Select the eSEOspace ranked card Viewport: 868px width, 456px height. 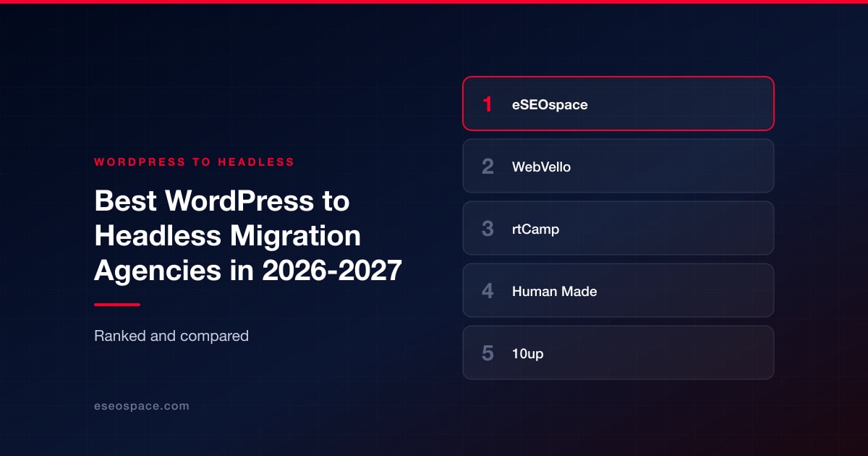pos(618,104)
